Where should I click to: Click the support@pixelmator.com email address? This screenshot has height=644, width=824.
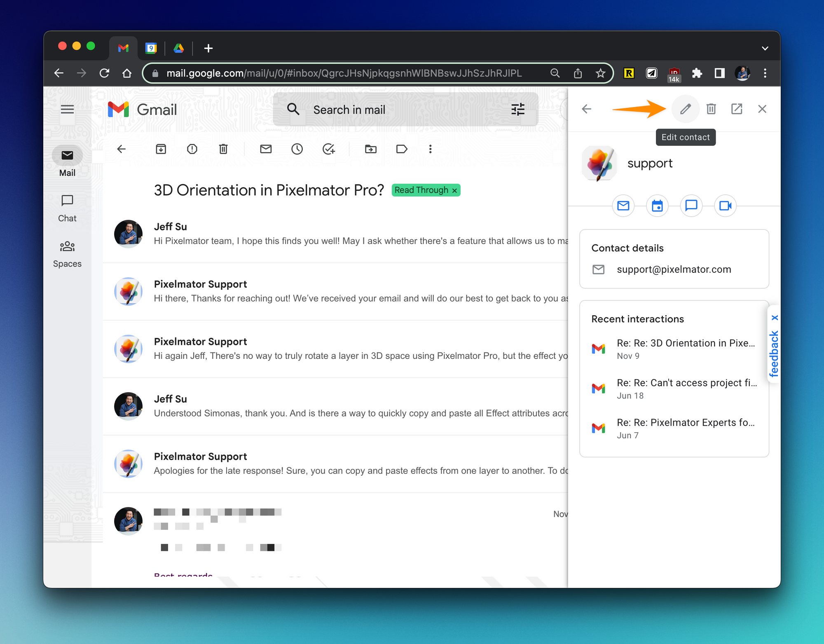coord(674,269)
